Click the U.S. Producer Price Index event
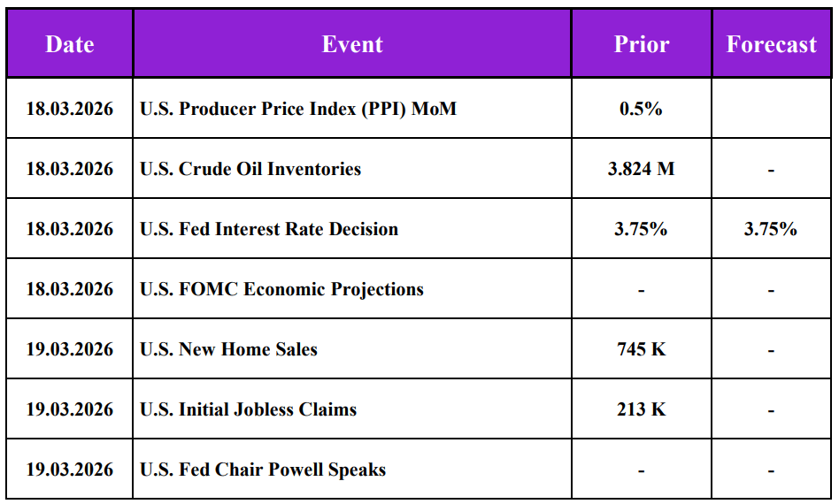 click(x=298, y=109)
